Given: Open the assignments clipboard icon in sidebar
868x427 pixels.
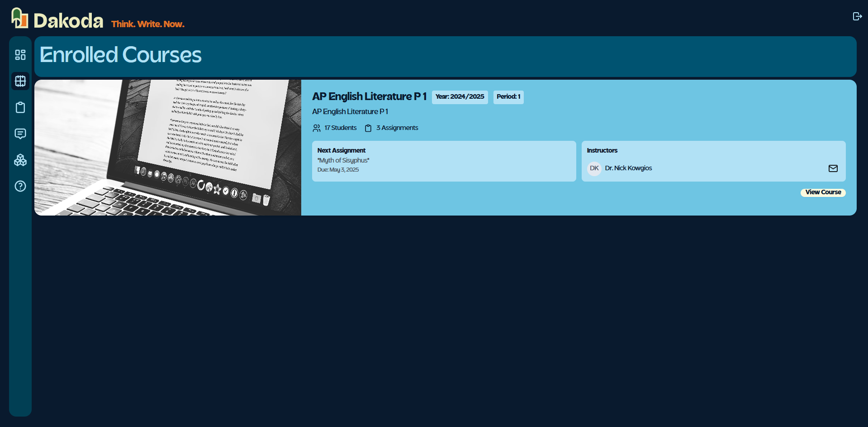Looking at the screenshot, I should click(20, 107).
